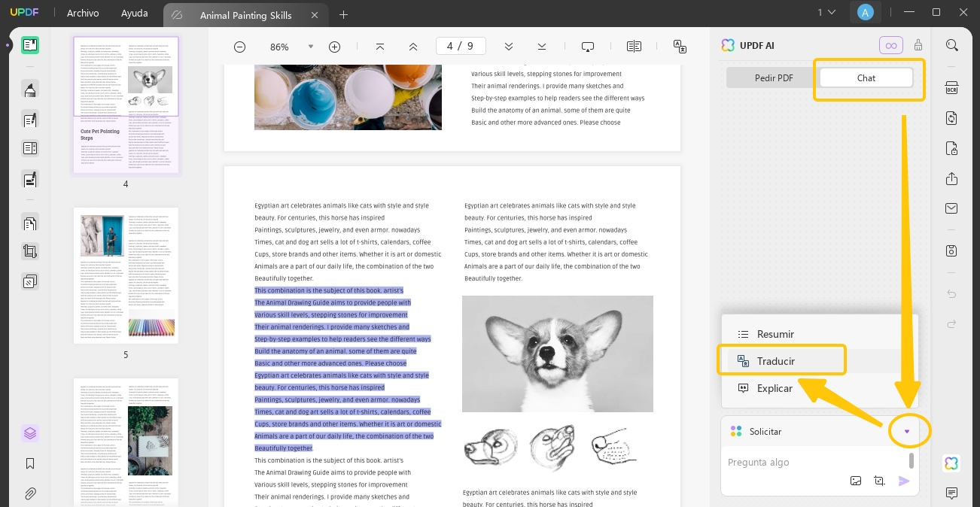
Task: Expand the zoom percentage dropdown
Action: [x=311, y=47]
